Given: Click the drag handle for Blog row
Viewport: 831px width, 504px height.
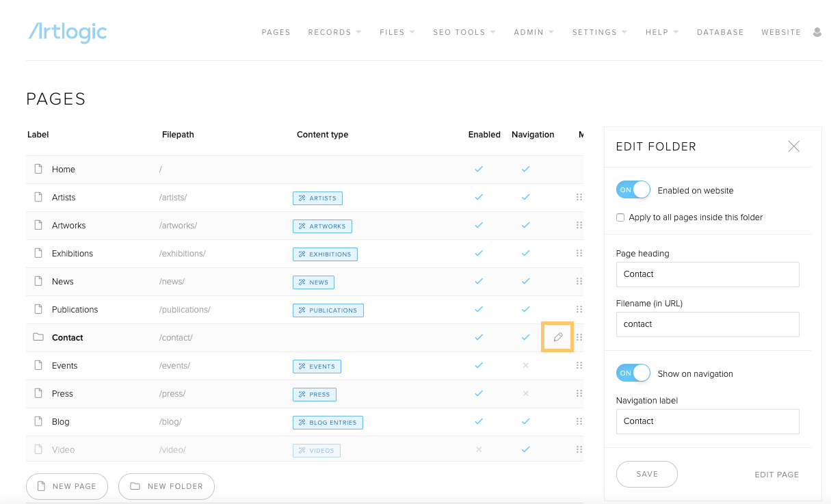Looking at the screenshot, I should (579, 421).
